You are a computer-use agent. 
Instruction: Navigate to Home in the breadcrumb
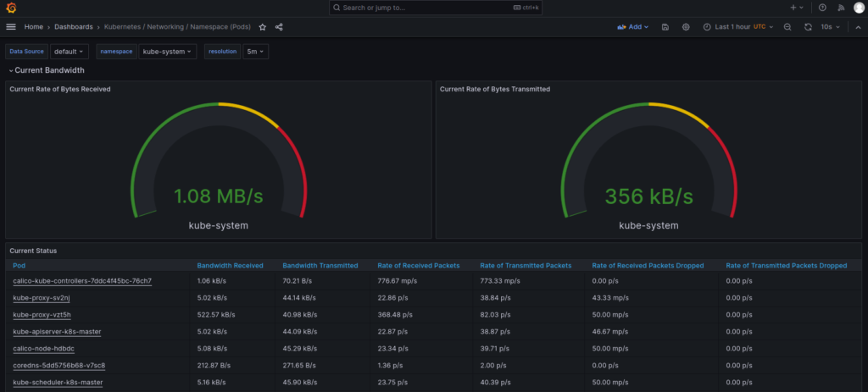tap(34, 27)
